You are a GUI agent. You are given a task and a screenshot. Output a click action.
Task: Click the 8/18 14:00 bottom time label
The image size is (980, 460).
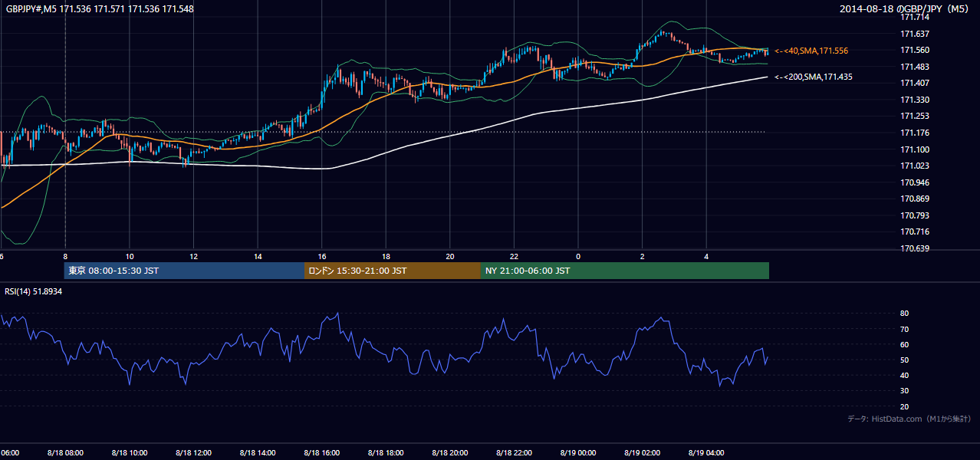258,453
